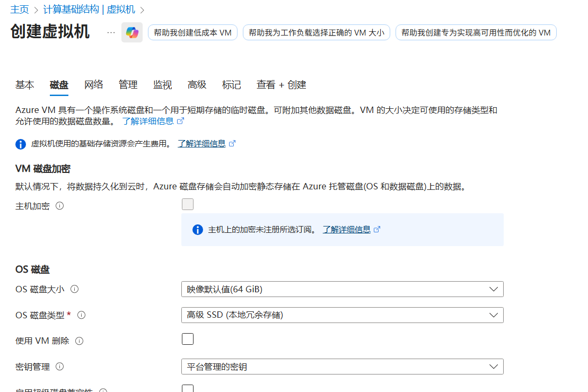Click info icon next to 主机加密

tap(60, 206)
